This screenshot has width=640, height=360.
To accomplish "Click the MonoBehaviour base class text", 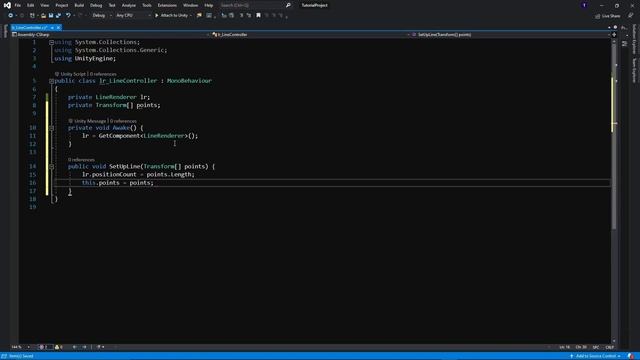I will 189,81.
